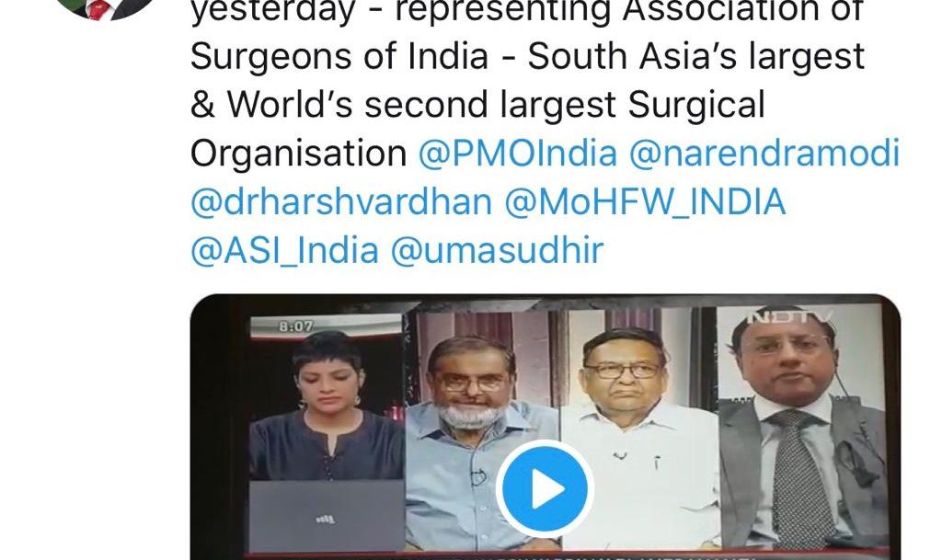The width and height of the screenshot is (942, 560).
Task: Click the tweet text 'Surgeons of India'
Action: click(x=339, y=58)
